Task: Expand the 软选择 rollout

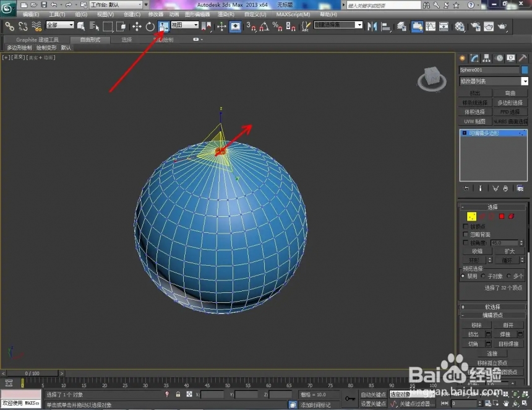Action: tap(492, 307)
